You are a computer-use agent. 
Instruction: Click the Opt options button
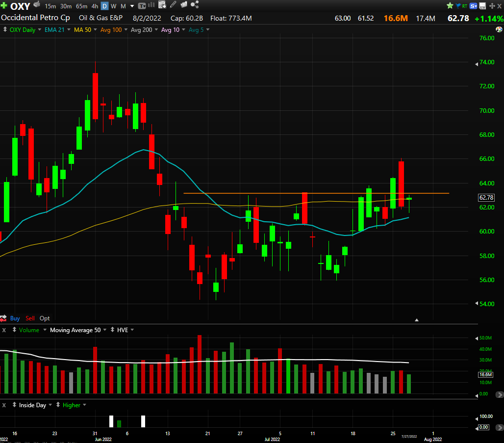pyautogui.click(x=45, y=318)
